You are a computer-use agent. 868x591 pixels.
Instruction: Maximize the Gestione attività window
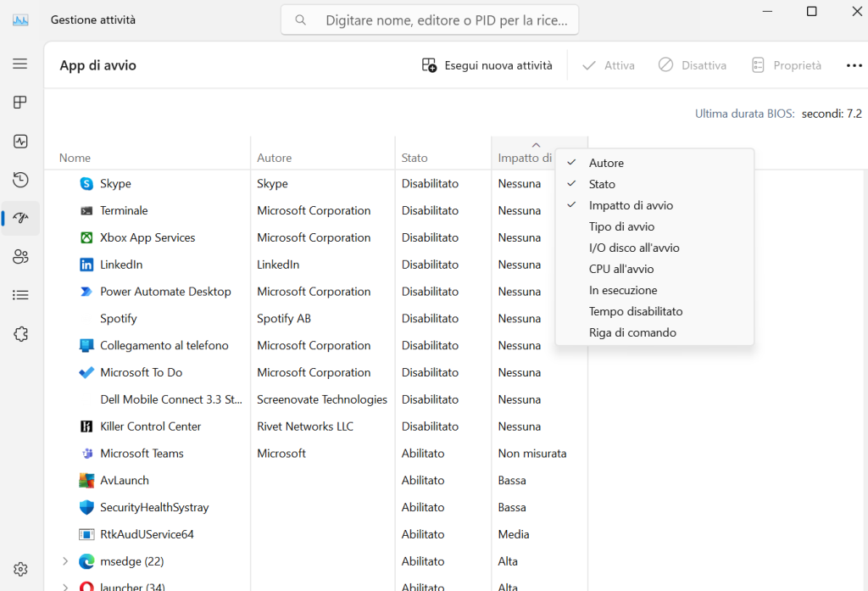coord(811,11)
